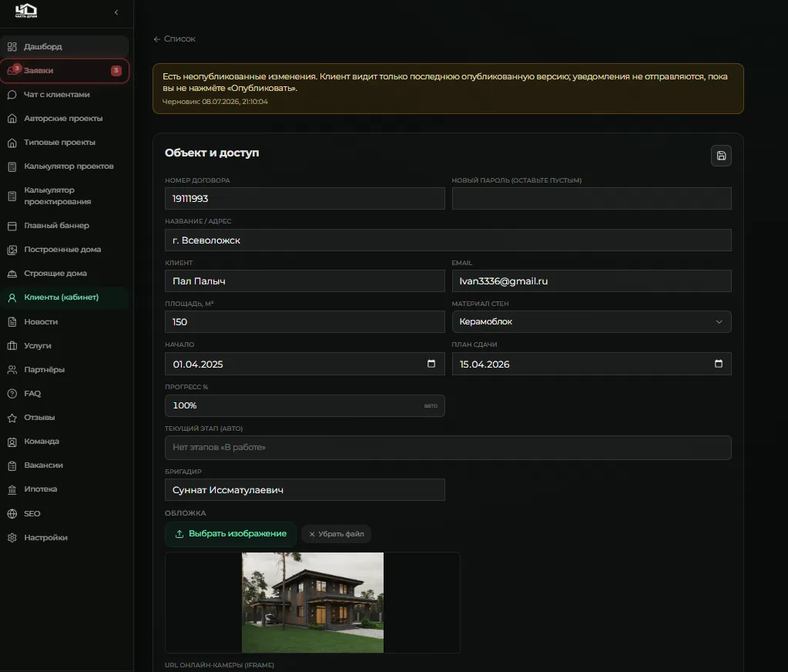788x672 pixels.
Task: Click the Начало date field 01.04.2025
Action: [x=304, y=364]
